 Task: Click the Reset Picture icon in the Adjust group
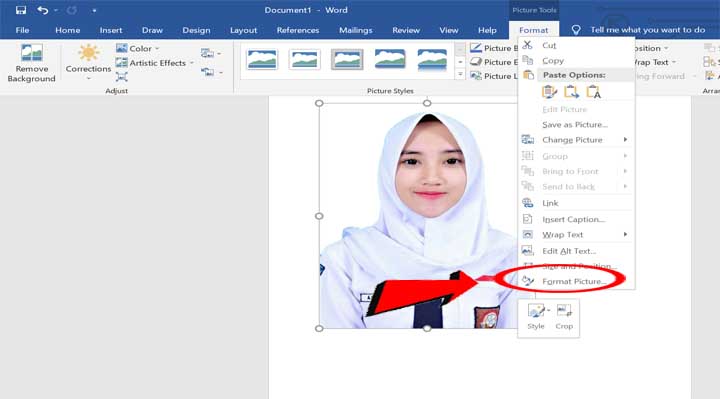[208, 72]
